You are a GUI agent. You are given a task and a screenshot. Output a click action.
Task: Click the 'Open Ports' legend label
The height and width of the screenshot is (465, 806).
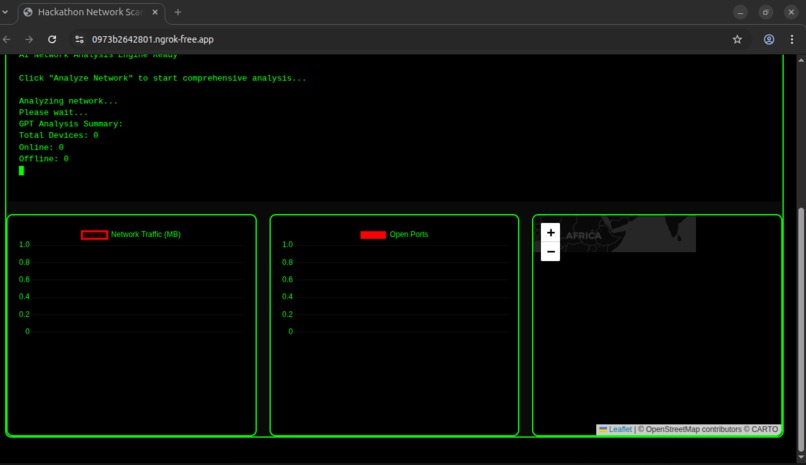coord(409,234)
